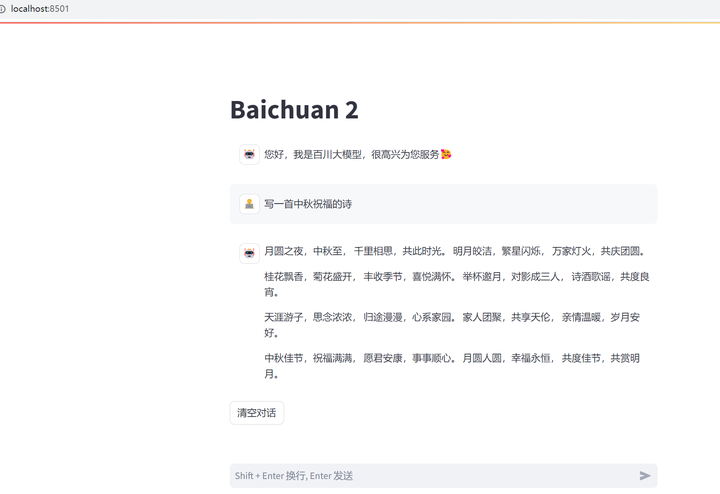720x494 pixels.
Task: Click the greeting text 您好，我是百川大模型
Action: click(x=313, y=155)
